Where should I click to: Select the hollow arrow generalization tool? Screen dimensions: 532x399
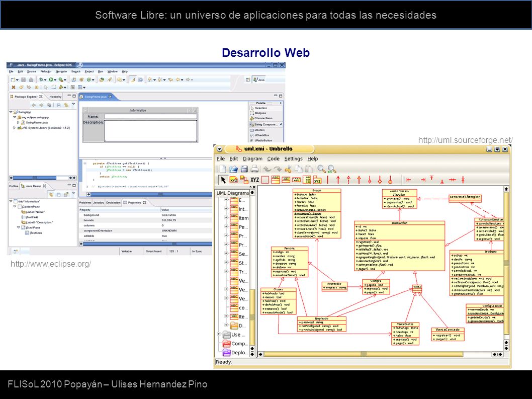(x=359, y=180)
